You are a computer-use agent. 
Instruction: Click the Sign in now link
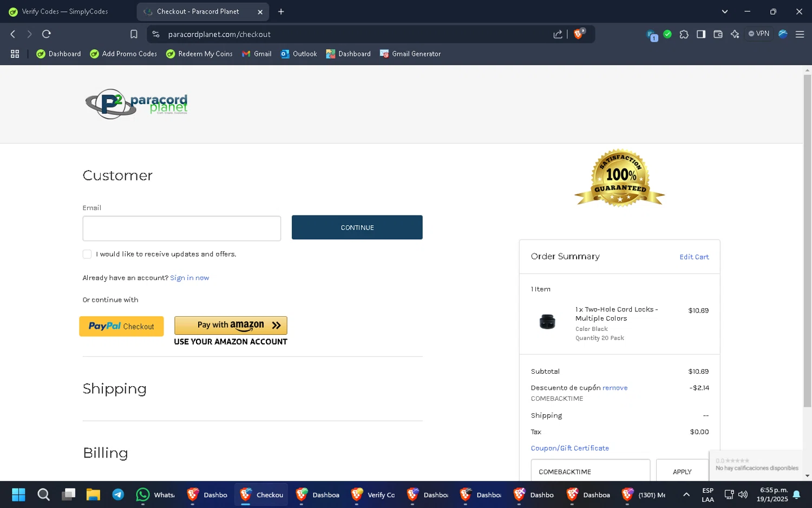coord(189,278)
